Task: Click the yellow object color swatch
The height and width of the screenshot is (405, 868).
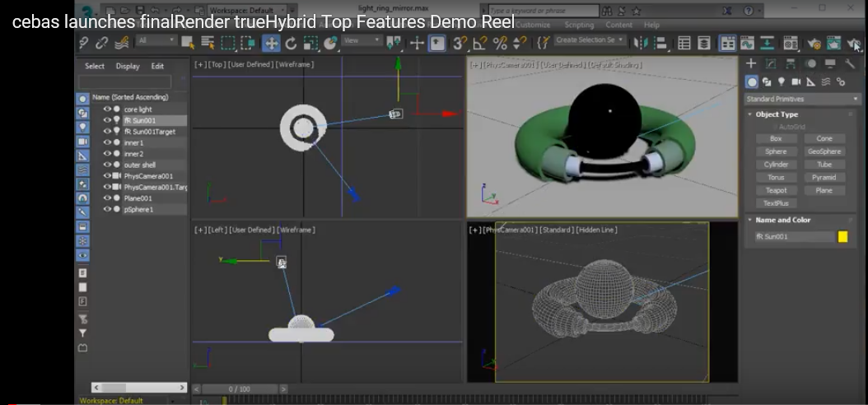Action: pos(842,237)
